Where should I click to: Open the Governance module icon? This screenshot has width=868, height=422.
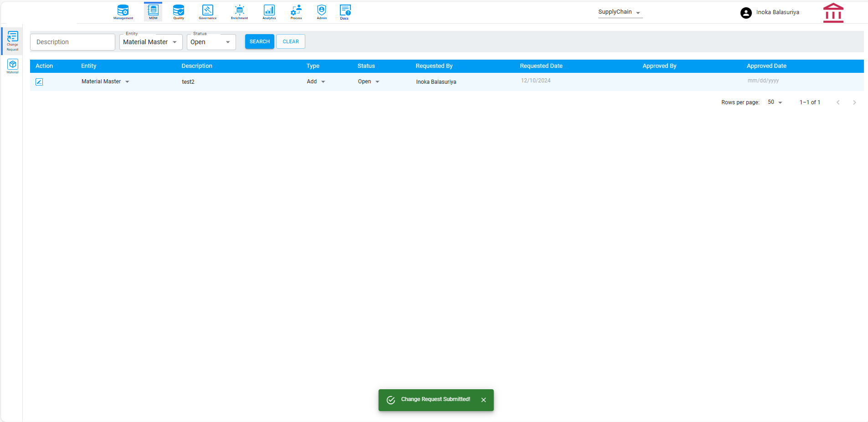tap(208, 12)
